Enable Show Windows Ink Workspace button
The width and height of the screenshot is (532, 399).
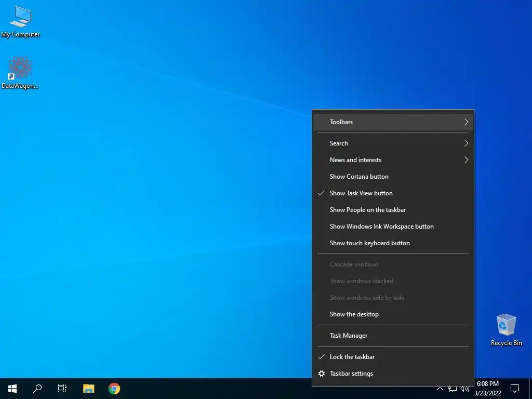coord(393,227)
